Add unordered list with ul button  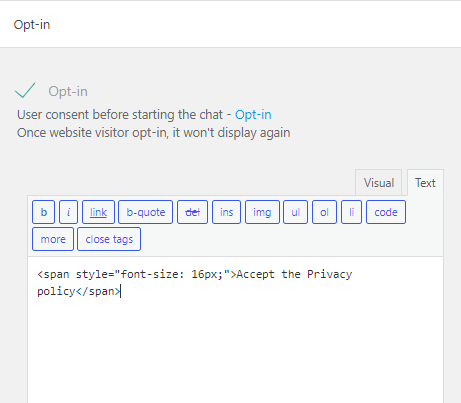(x=295, y=212)
